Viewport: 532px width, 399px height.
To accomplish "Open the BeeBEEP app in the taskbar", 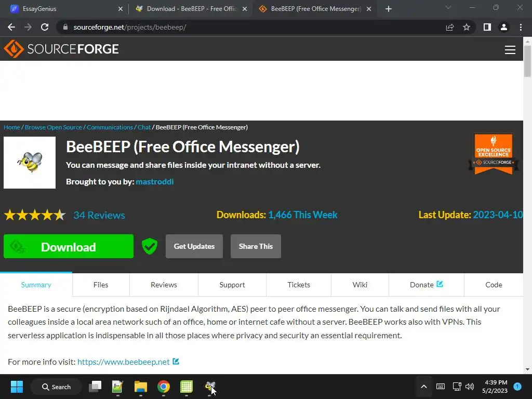I will pos(210,387).
